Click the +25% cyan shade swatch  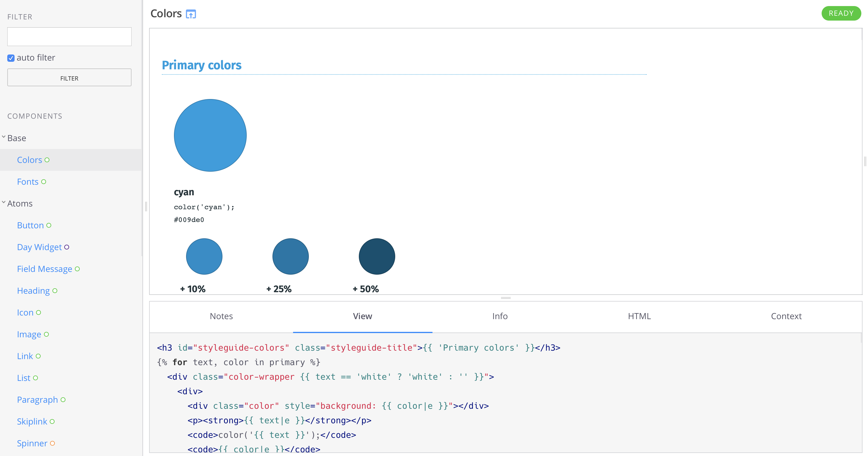click(x=290, y=256)
